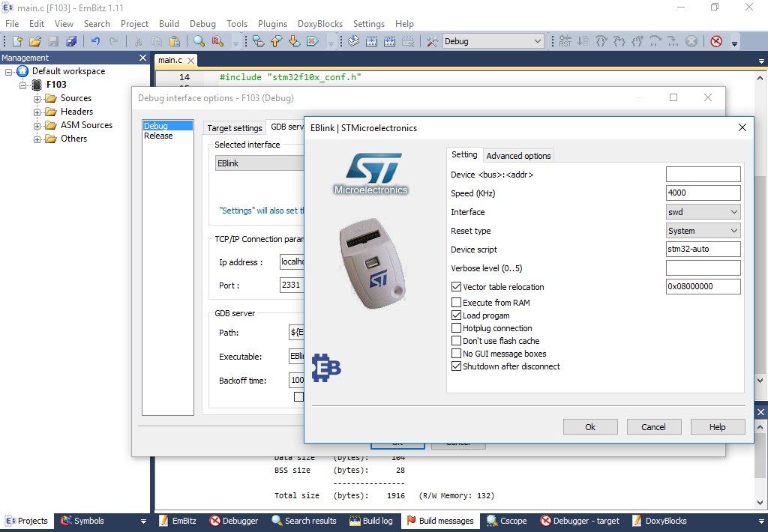Open the Interface swd dropdown
Screen dimensions: 768x532
tap(703, 212)
